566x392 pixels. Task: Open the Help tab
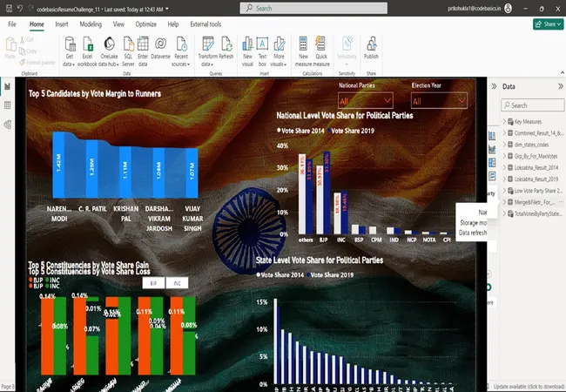tap(173, 24)
